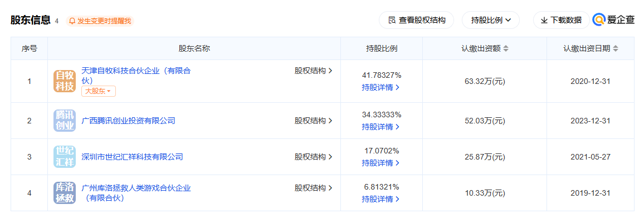Click the 查看股权结构 button
This screenshot has height=219, width=644.
click(x=417, y=20)
